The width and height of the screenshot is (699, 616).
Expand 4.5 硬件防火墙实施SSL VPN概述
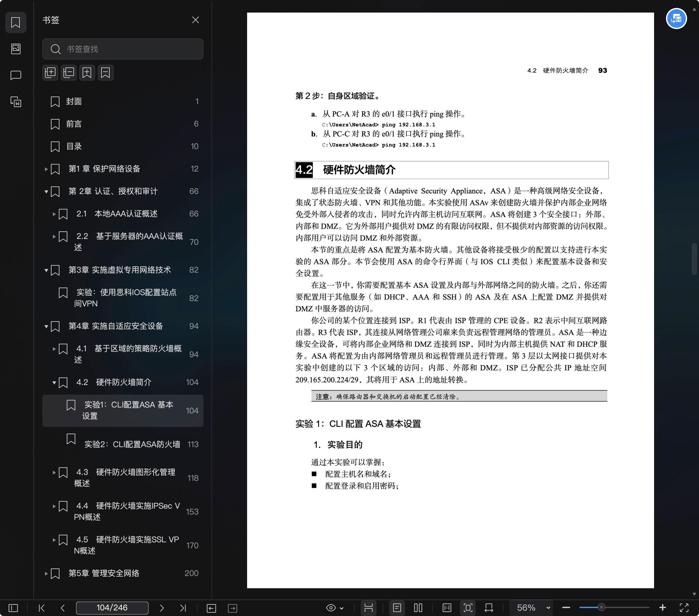pos(54,540)
